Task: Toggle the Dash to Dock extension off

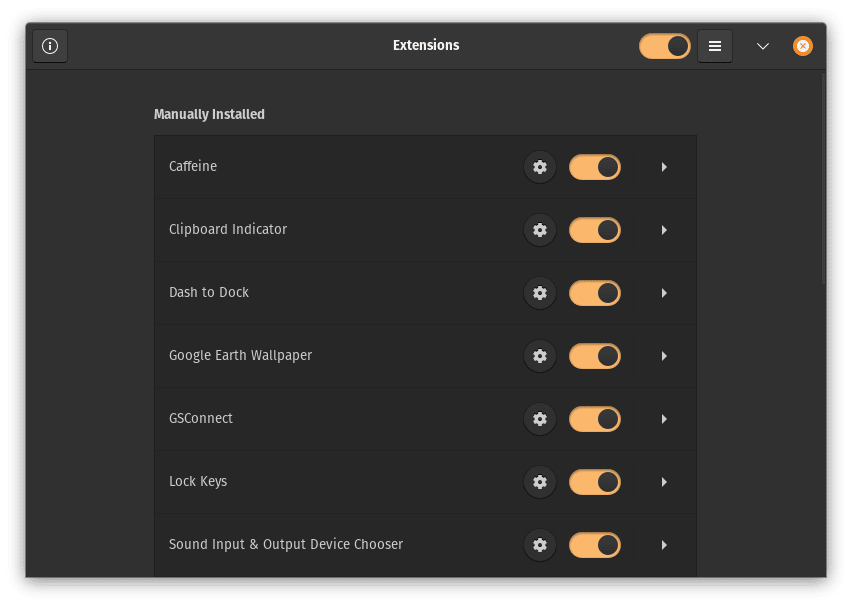Action: pos(594,293)
